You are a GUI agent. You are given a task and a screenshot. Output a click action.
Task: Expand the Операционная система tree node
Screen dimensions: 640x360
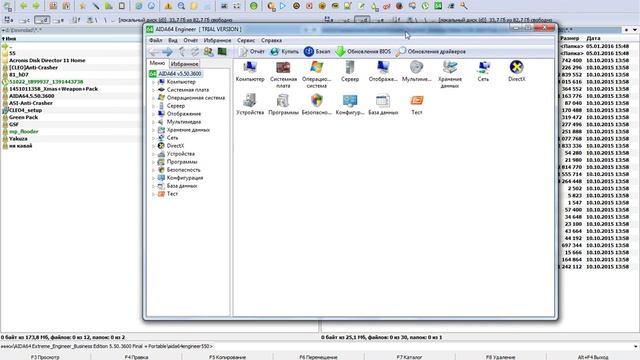(x=153, y=98)
